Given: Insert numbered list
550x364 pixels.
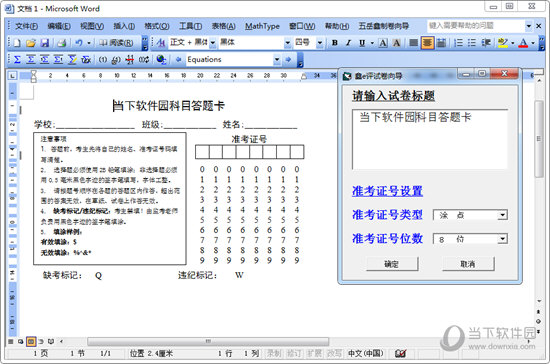Looking at the screenshot, I should point(458,43).
